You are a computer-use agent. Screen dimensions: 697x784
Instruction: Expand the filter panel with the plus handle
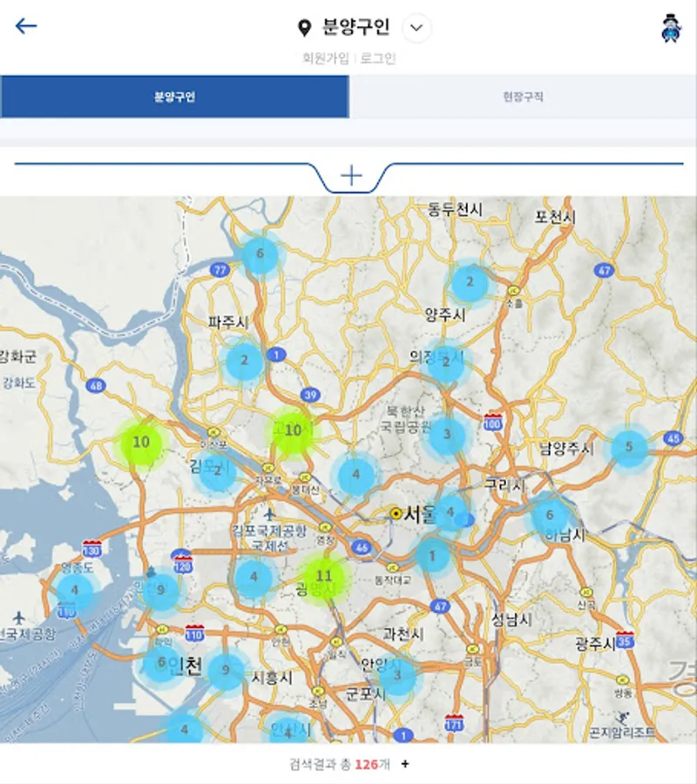(x=351, y=176)
